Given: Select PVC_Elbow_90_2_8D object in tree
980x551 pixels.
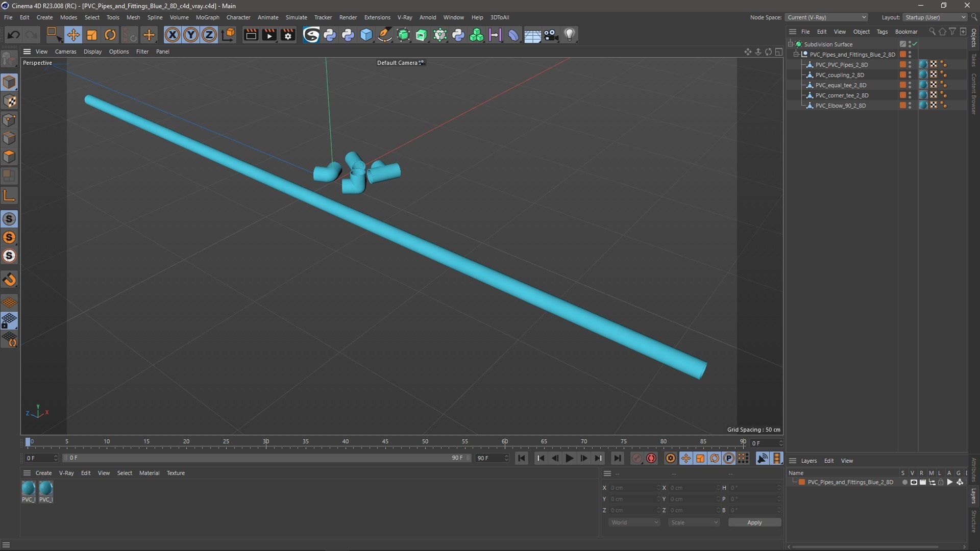Looking at the screenshot, I should pos(840,106).
